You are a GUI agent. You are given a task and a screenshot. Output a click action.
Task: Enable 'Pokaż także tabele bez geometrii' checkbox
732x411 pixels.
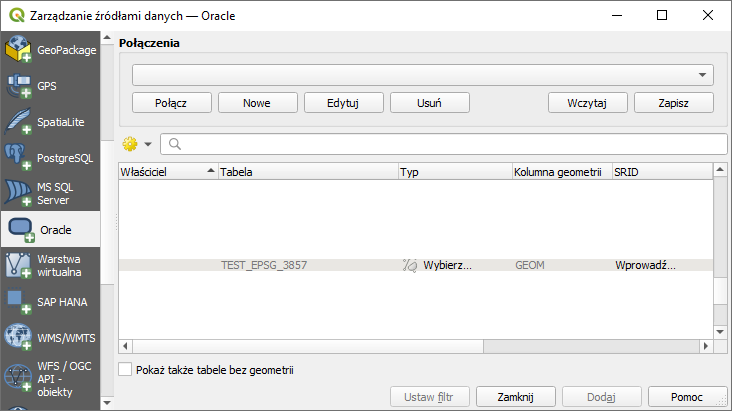point(125,370)
